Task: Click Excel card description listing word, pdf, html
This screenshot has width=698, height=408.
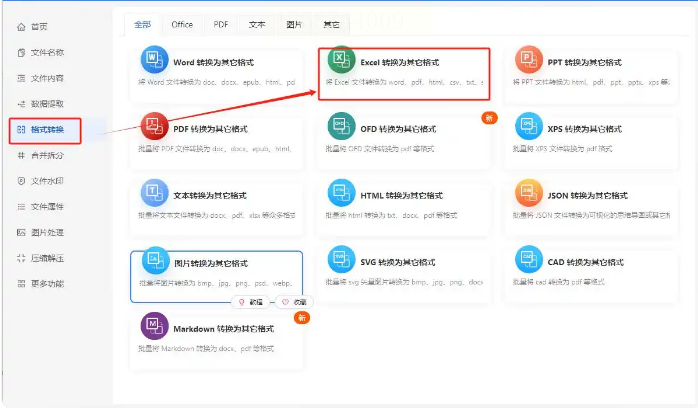Action: coord(404,82)
